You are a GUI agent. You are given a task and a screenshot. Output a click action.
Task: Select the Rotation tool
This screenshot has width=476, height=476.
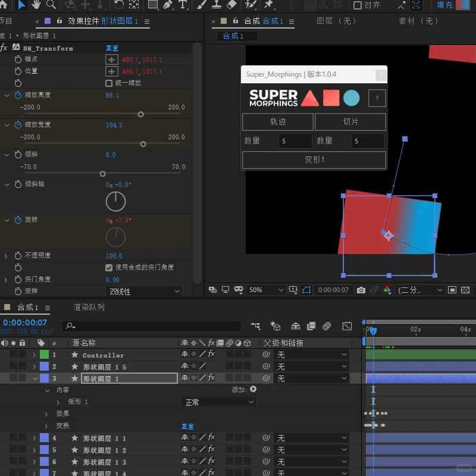point(118,5)
